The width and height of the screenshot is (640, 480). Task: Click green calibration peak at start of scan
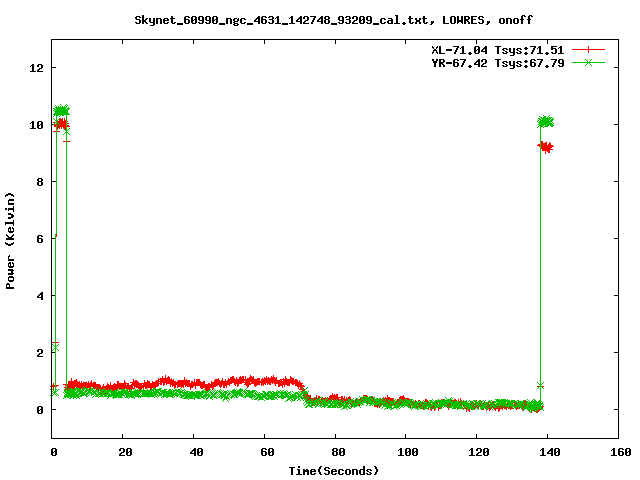pos(61,110)
